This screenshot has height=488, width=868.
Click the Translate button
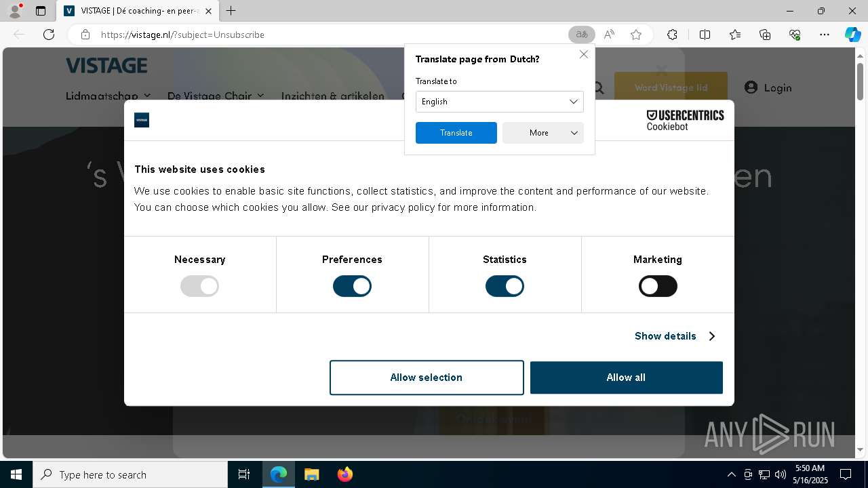point(456,133)
